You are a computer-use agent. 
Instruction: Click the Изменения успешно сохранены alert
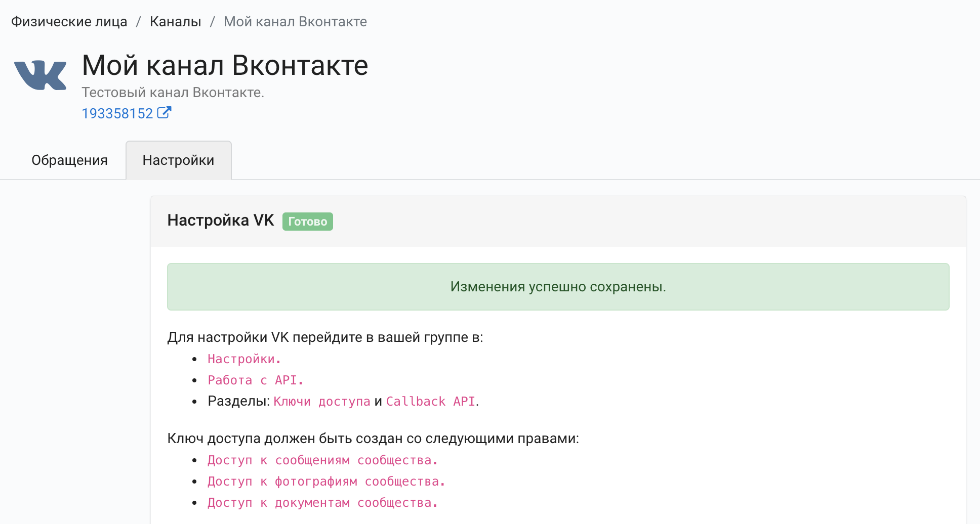pyautogui.click(x=558, y=287)
